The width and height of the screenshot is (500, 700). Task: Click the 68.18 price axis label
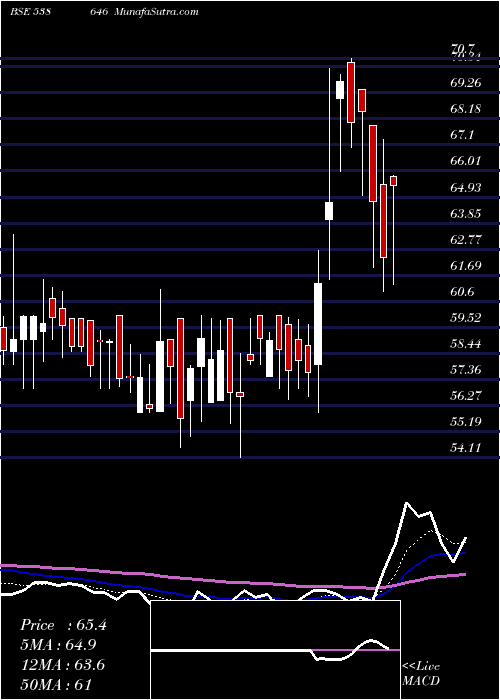[466, 108]
